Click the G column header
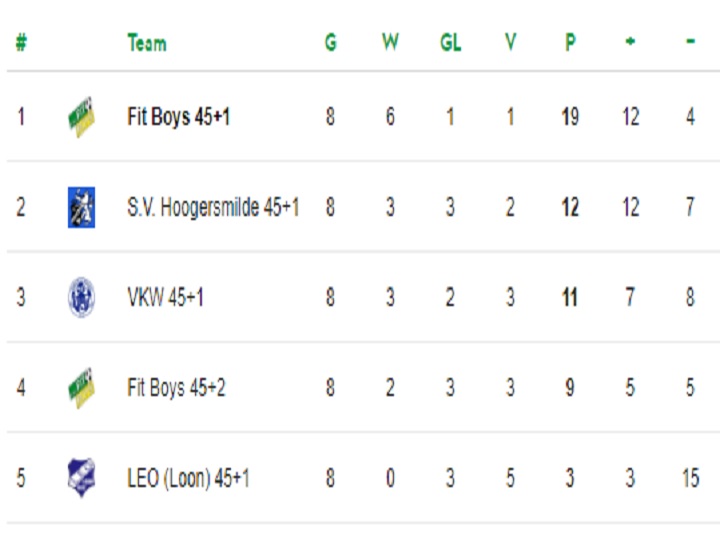 pos(331,43)
